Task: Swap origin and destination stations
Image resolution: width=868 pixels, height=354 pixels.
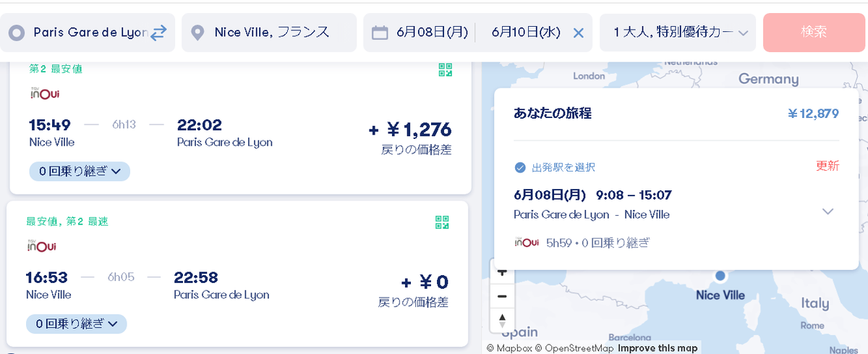Action: (158, 33)
